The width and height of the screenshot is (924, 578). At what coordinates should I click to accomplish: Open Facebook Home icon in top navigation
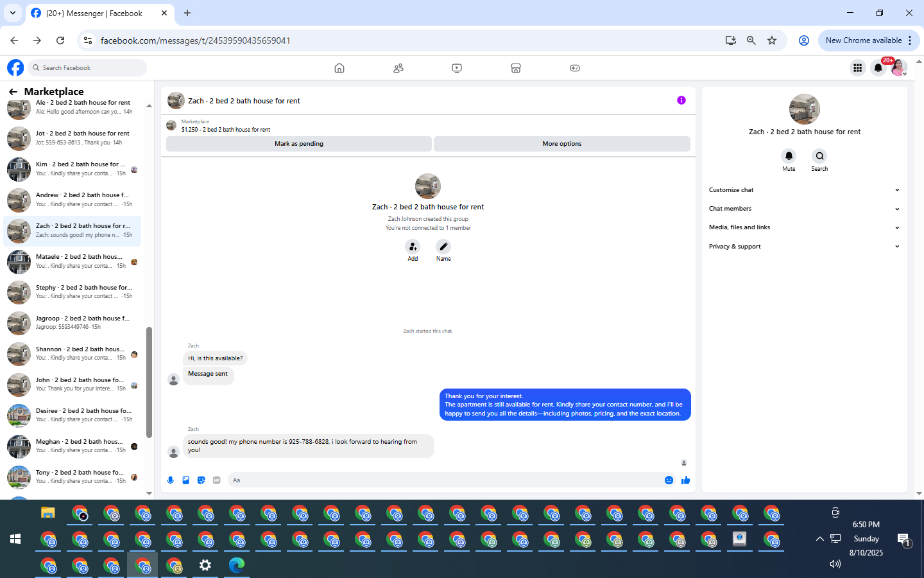[339, 68]
